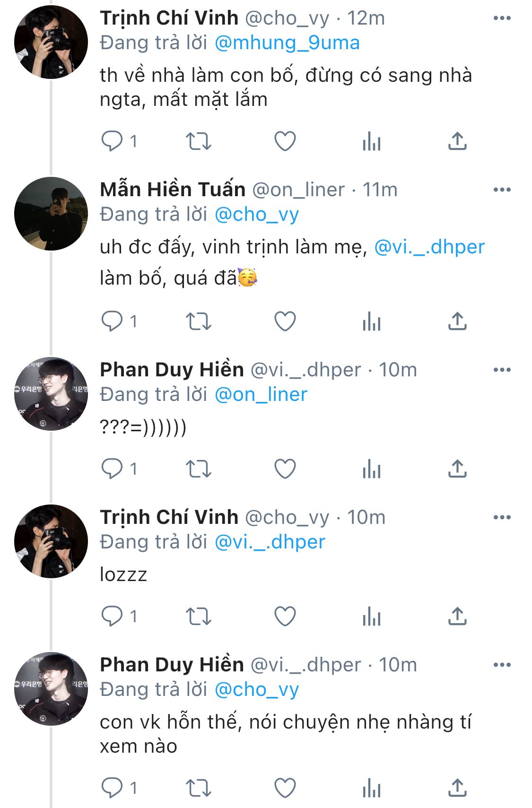Like the "con vk hỗn thế" tweet

285,788
